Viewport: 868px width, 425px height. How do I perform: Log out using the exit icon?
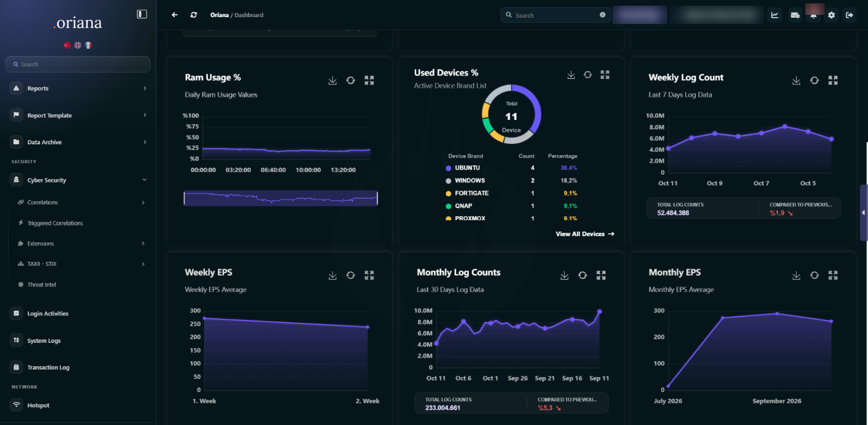point(850,15)
